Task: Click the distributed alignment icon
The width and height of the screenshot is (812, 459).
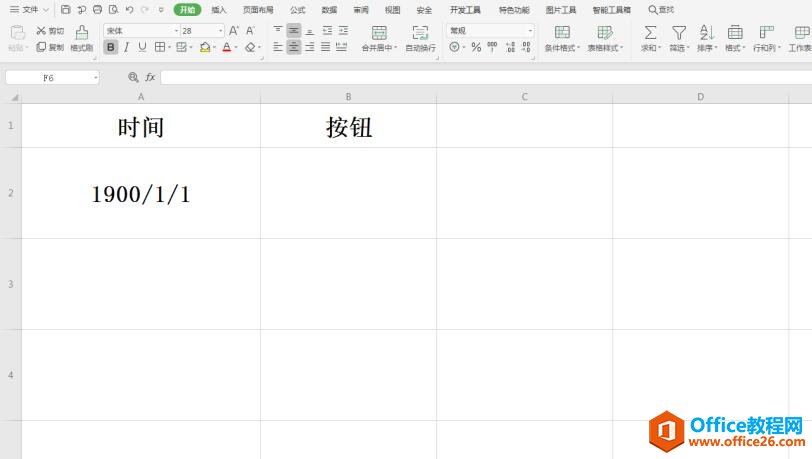Action: 342,47
